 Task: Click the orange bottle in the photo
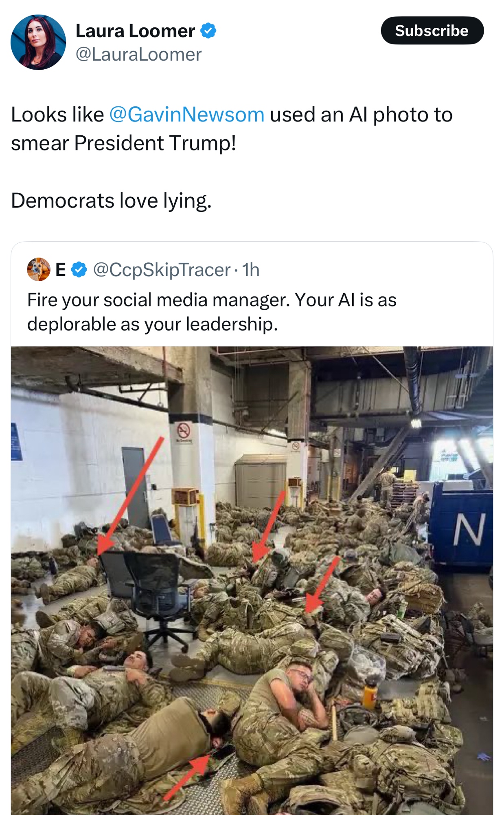tap(369, 695)
